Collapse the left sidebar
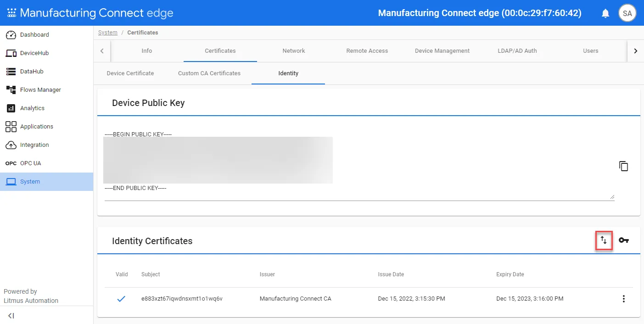This screenshot has height=324, width=644. (11, 316)
